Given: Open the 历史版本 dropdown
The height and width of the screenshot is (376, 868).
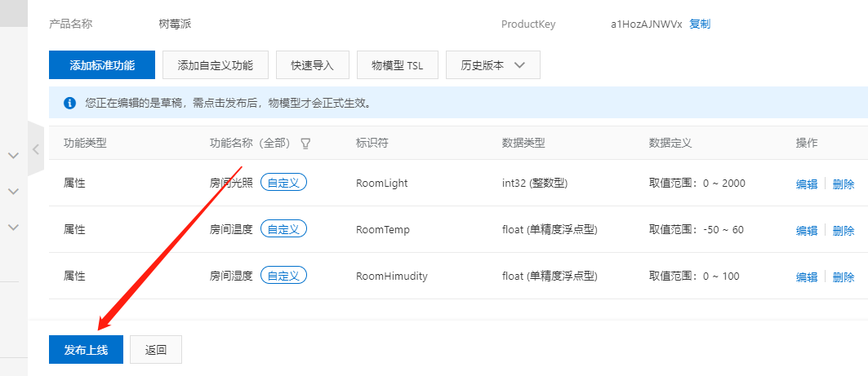Looking at the screenshot, I should pos(492,65).
